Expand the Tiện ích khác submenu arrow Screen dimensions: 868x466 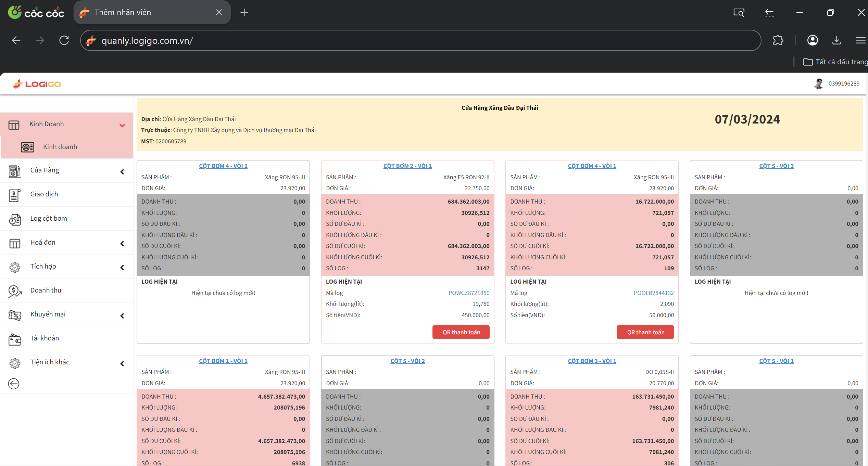tap(122, 363)
